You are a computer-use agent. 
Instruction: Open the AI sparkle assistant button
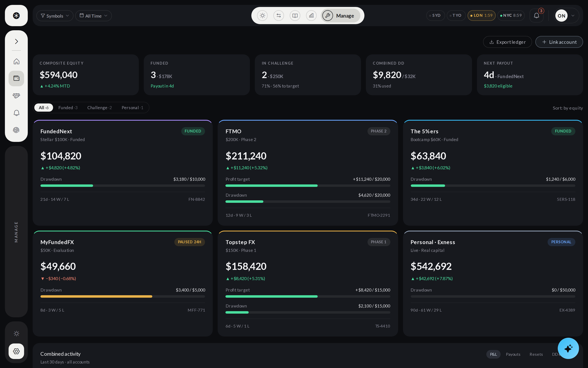[x=568, y=348]
